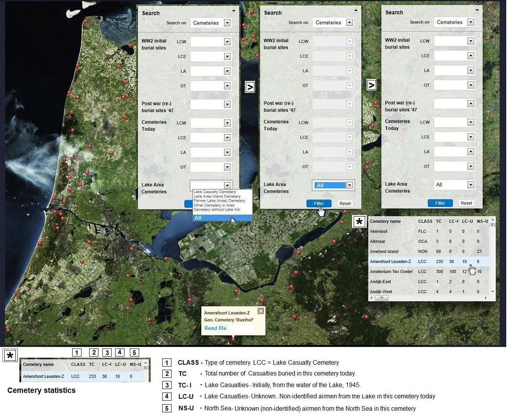Choose 'Lake Casualty Cemetery' list option
The height and width of the screenshot is (420, 507).
tap(214, 192)
